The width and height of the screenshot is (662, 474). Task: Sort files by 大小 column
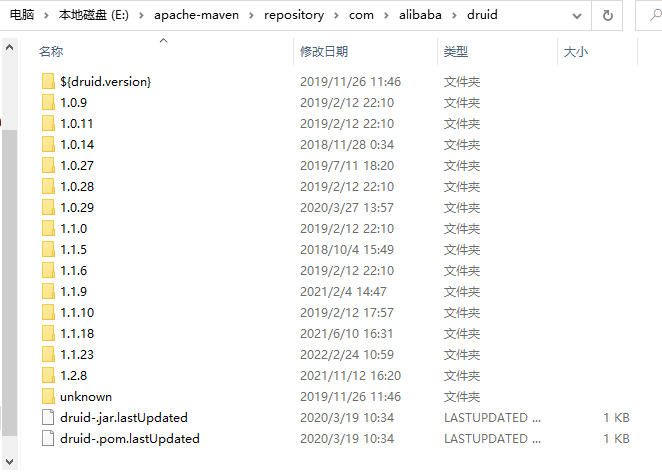575,51
